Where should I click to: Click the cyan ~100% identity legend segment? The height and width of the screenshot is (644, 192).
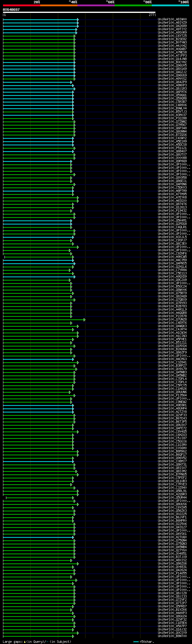(170, 5)
